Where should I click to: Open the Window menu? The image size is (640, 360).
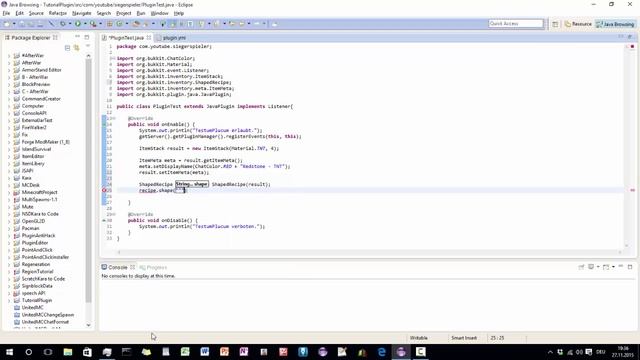click(x=160, y=13)
